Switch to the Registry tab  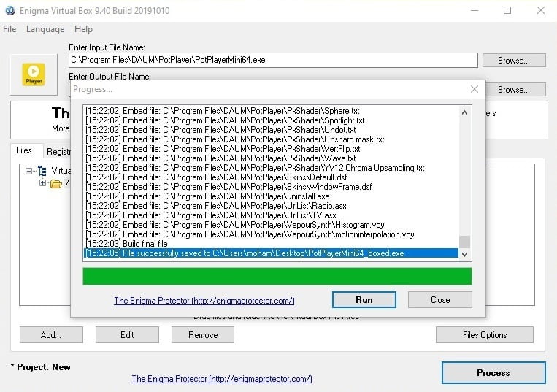click(x=58, y=152)
